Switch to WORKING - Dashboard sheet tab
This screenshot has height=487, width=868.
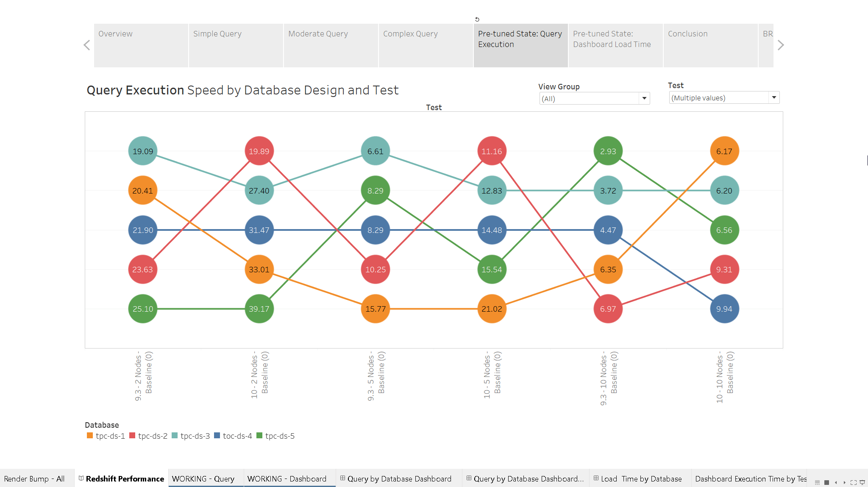287,479
